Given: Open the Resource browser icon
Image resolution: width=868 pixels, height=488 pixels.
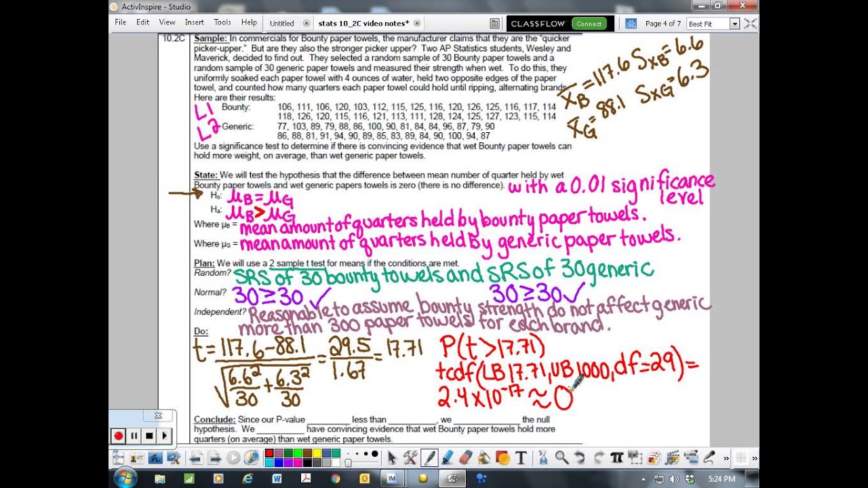Looking at the screenshot, I should (654, 457).
